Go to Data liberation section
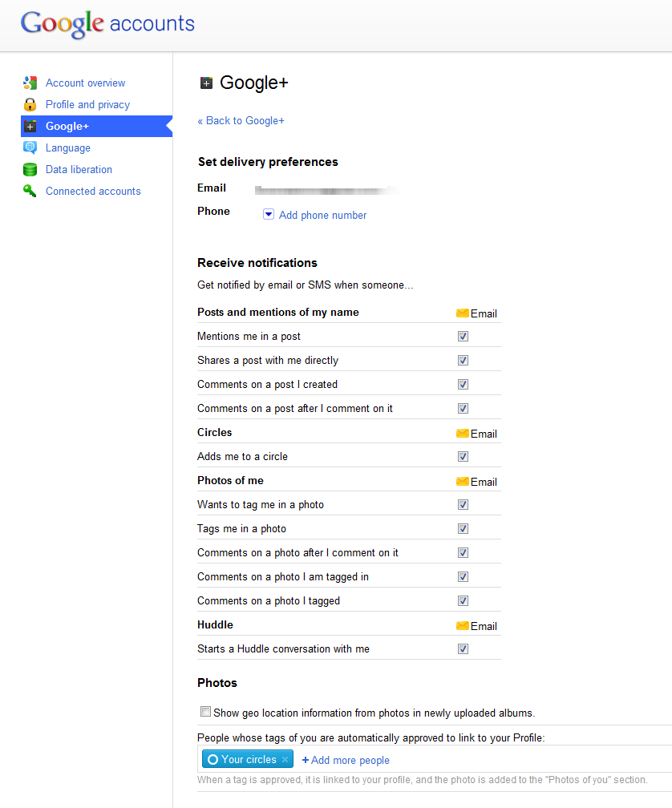The height and width of the screenshot is (808, 672). tap(79, 169)
